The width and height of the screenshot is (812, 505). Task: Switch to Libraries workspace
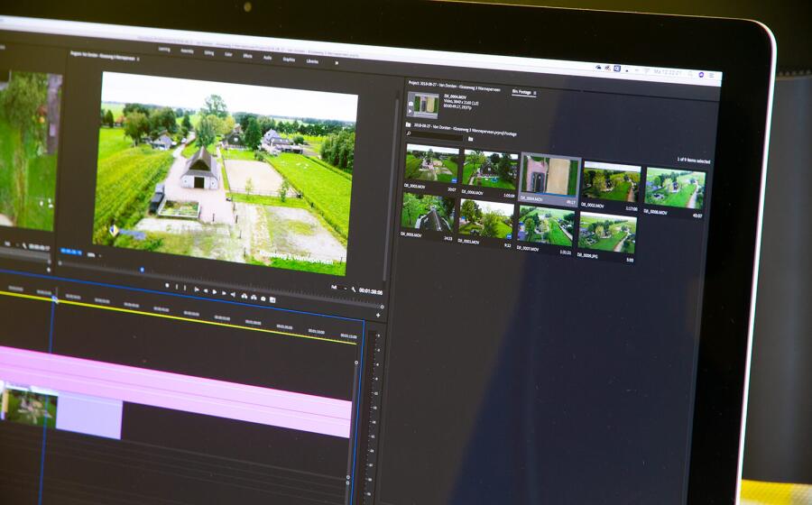pyautogui.click(x=312, y=61)
